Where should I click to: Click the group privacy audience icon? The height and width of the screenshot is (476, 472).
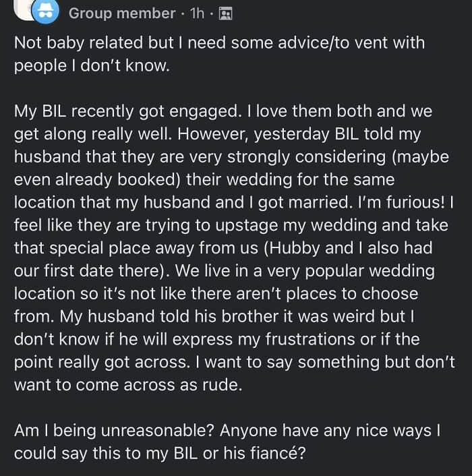point(227,13)
